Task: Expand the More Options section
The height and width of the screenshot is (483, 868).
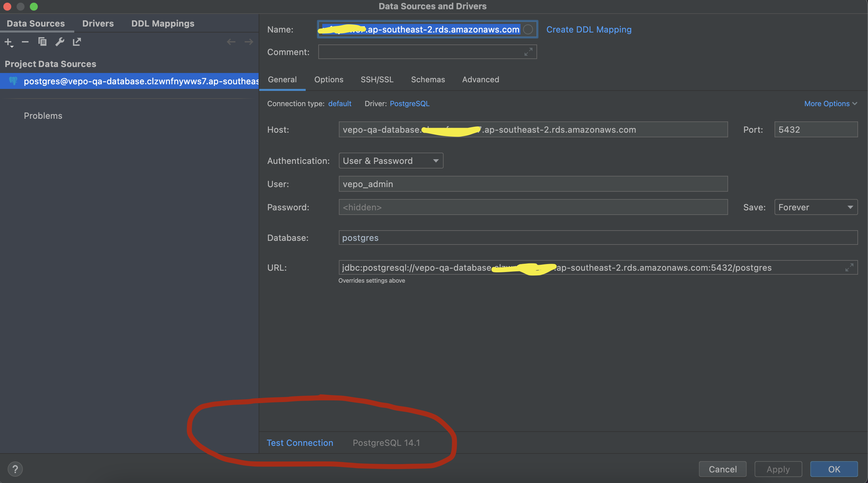Action: pos(829,103)
